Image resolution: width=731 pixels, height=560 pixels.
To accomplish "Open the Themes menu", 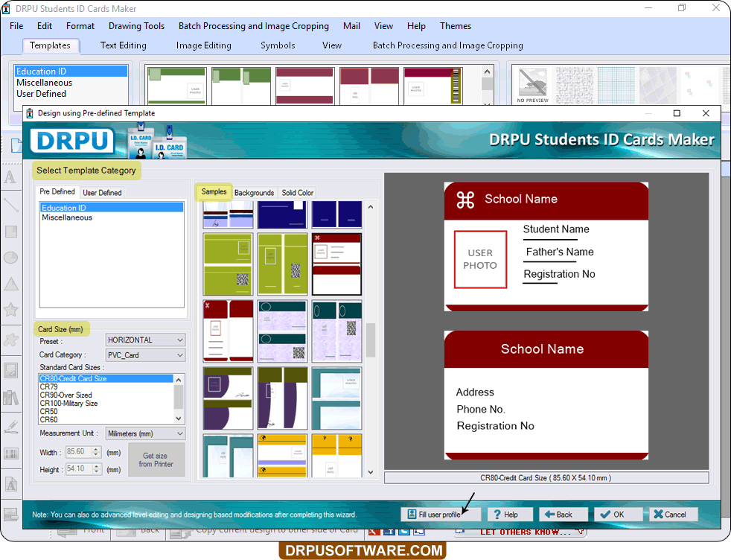I will (x=456, y=26).
